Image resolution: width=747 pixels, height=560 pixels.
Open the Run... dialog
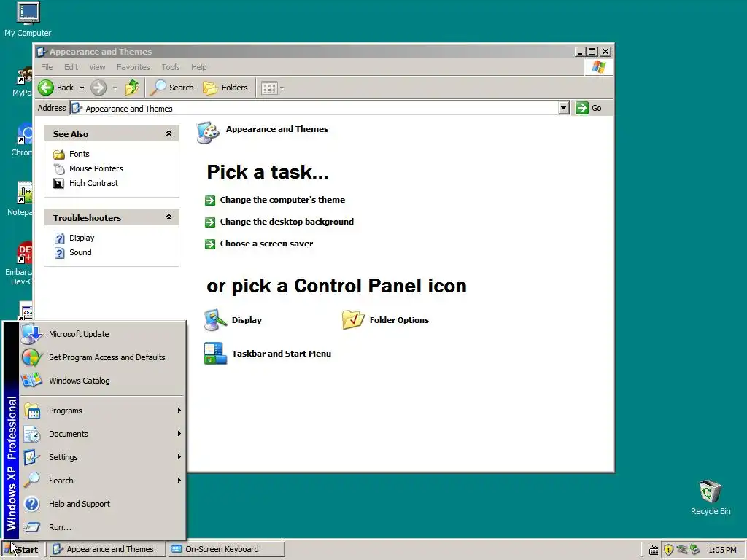click(x=102, y=527)
